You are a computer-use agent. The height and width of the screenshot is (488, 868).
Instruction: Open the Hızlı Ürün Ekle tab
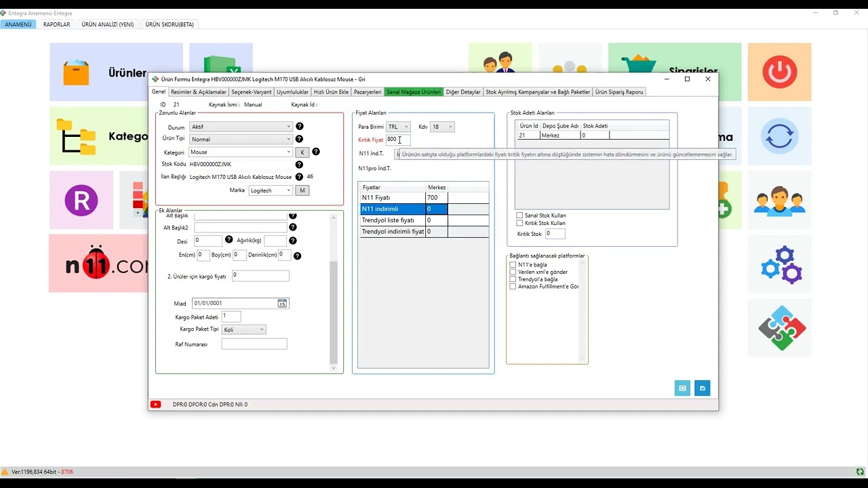pos(331,92)
